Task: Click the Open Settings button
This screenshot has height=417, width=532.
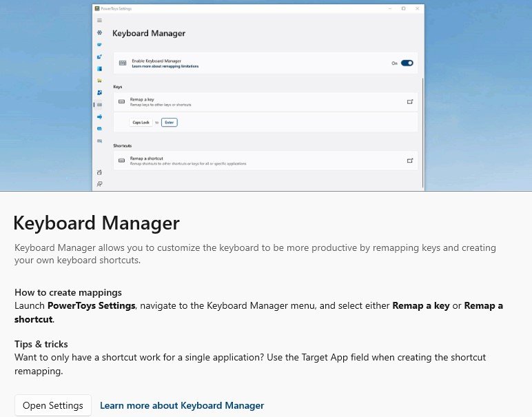Action: point(53,405)
